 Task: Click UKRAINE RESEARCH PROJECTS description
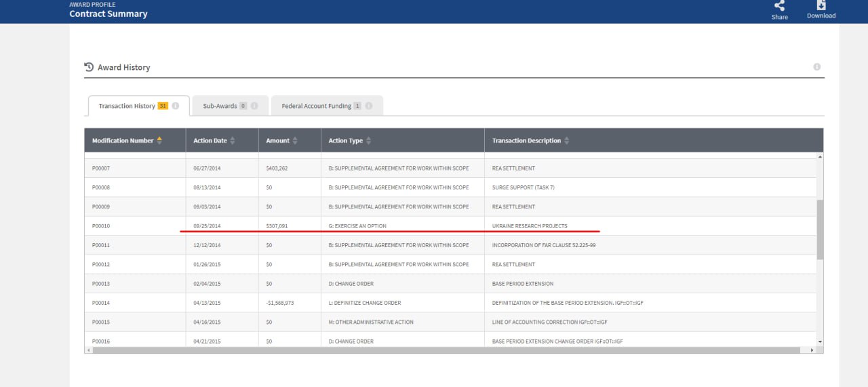pyautogui.click(x=530, y=226)
